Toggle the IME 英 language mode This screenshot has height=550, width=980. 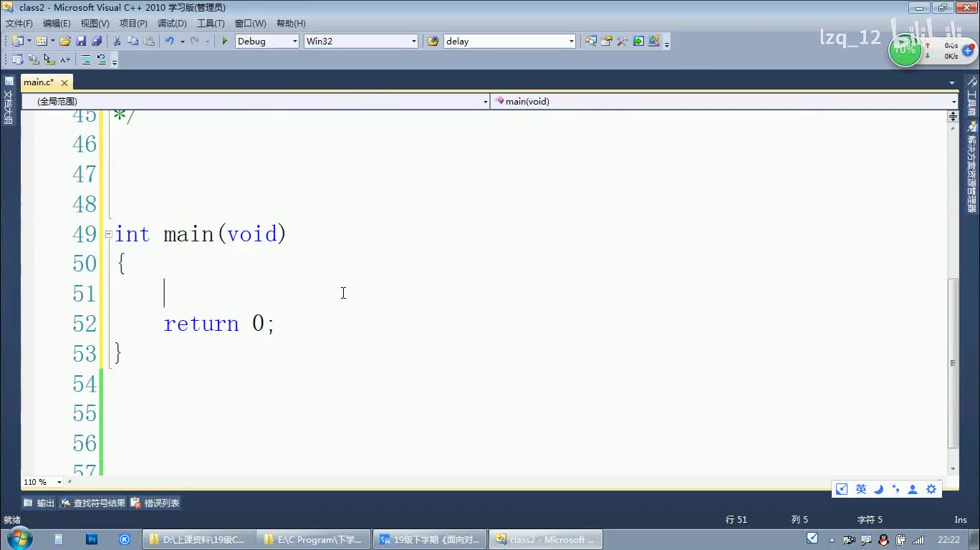(x=860, y=489)
